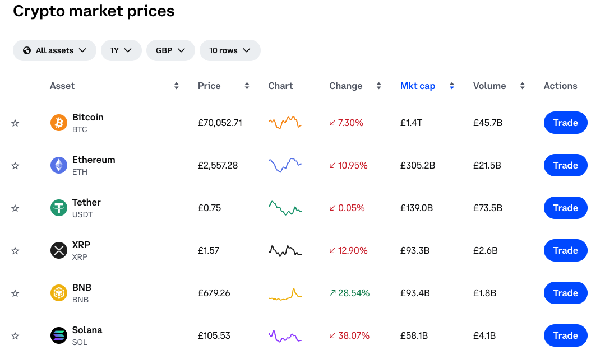605x364 pixels.
Task: Click the Bitcoin logo icon
Action: pos(58,123)
